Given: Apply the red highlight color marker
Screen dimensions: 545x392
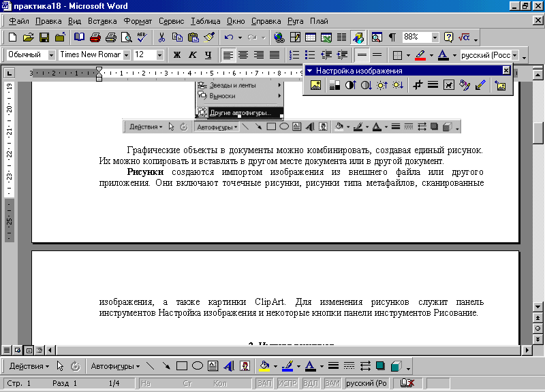Looking at the screenshot, I should pyautogui.click(x=420, y=55).
